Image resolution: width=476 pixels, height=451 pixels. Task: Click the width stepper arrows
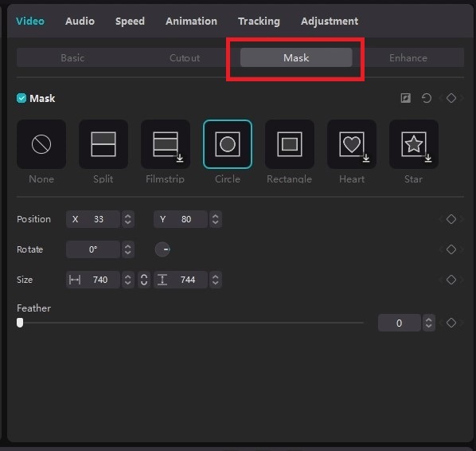[128, 280]
